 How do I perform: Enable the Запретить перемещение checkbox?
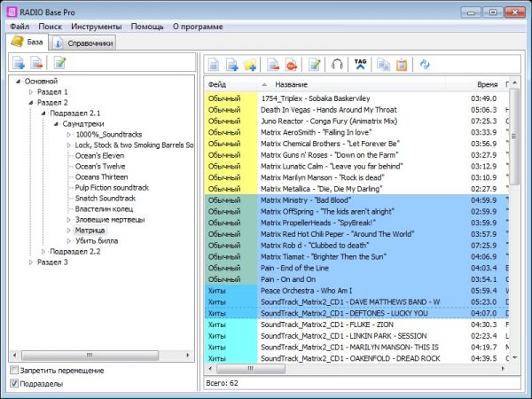click(x=14, y=370)
